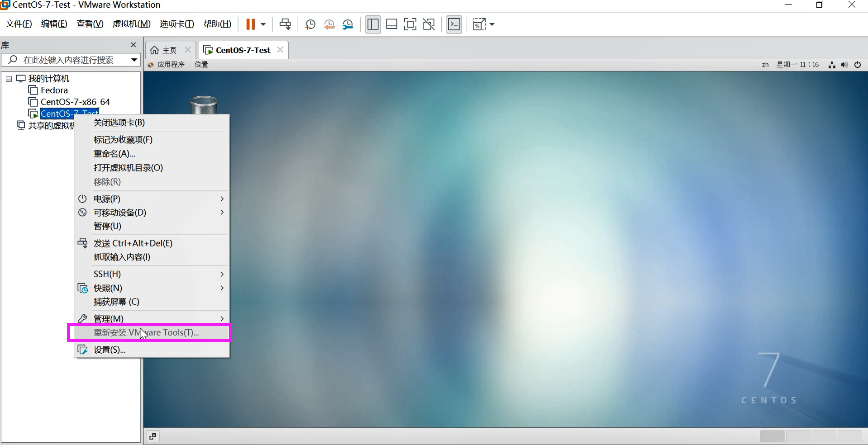Open the stretch display dropdown arrow

tap(492, 24)
